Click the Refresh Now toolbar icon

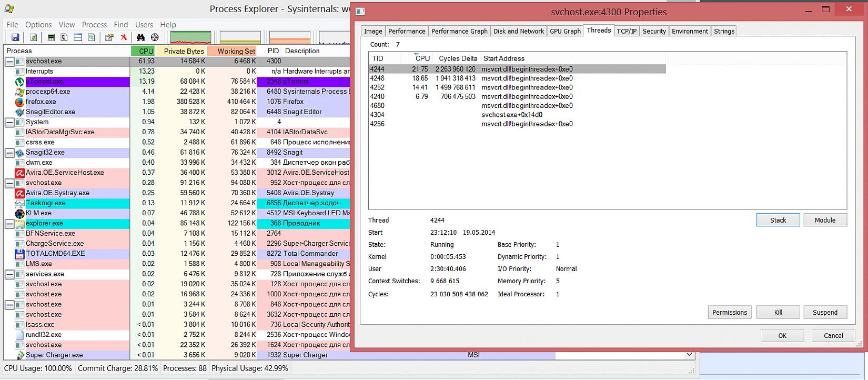coord(34,37)
